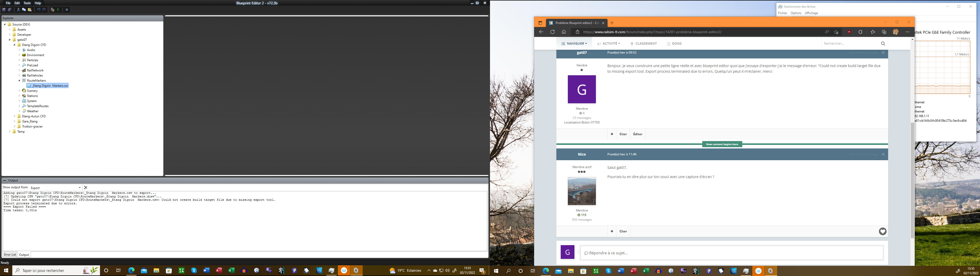Image resolution: width=980 pixels, height=276 pixels.
Task: Click the Paste clipboard icon
Action: click(x=30, y=9)
